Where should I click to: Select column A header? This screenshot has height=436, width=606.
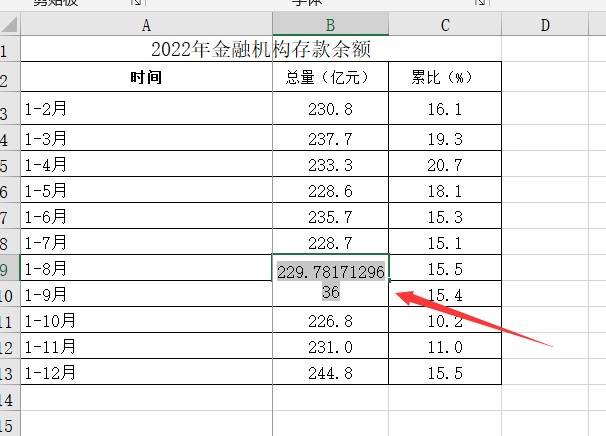146,24
